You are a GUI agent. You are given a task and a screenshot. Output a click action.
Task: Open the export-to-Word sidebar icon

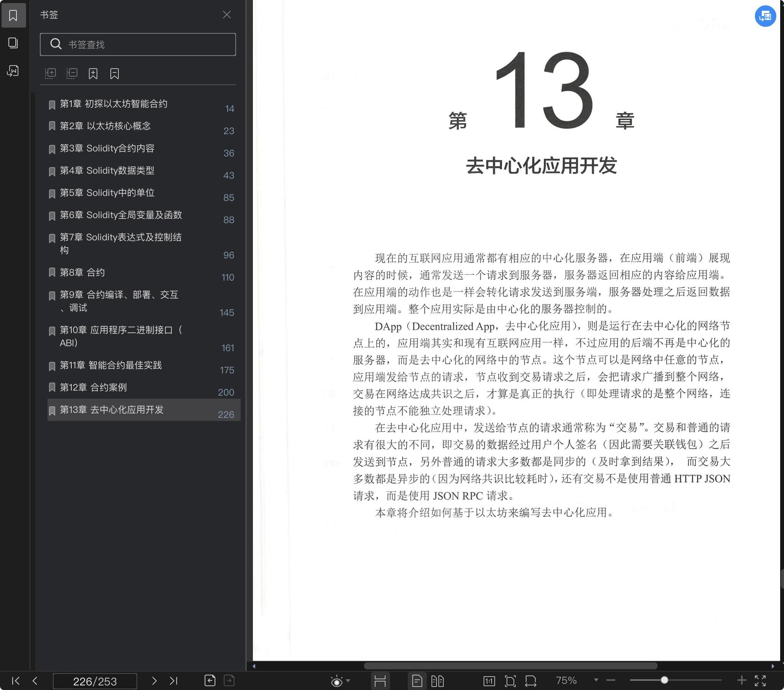(13, 71)
